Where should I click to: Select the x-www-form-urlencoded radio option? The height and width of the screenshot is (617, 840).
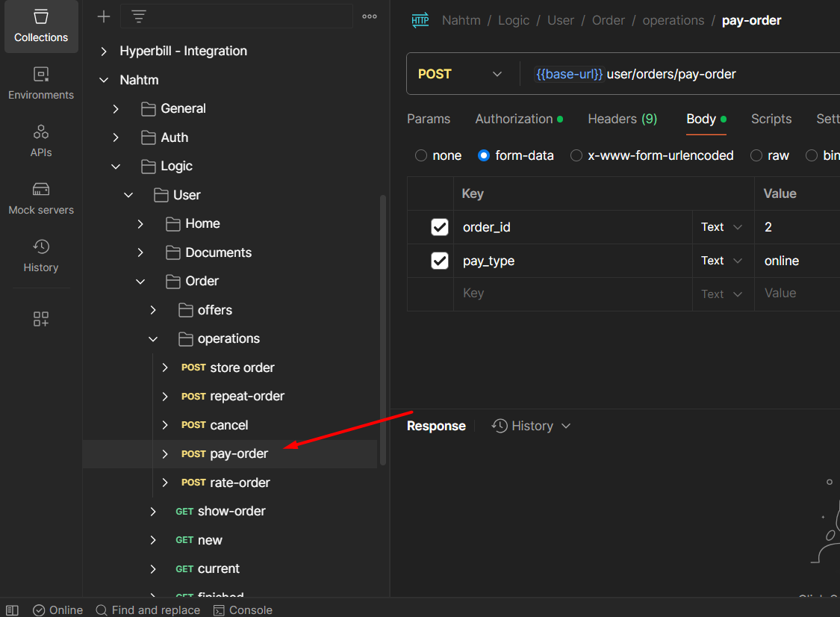(x=576, y=155)
